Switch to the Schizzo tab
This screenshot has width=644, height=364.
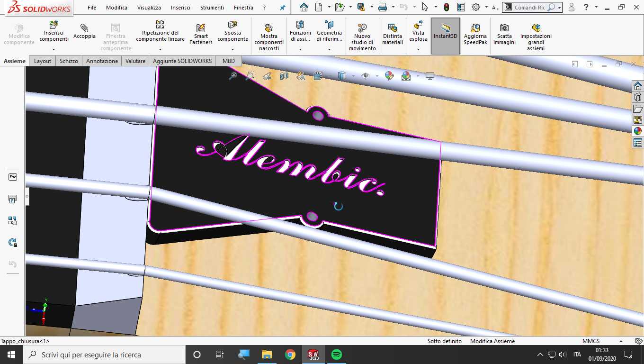(69, 61)
